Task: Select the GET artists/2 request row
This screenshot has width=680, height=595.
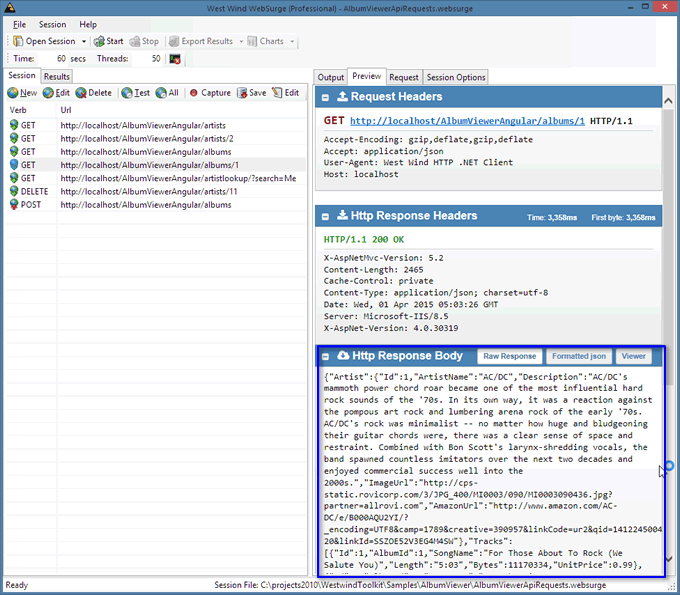Action: (156, 139)
